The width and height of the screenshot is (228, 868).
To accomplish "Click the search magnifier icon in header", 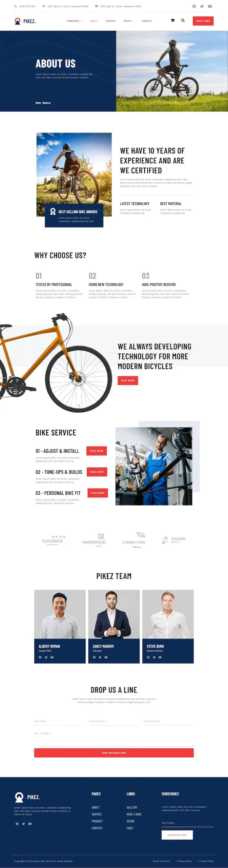I will [183, 20].
